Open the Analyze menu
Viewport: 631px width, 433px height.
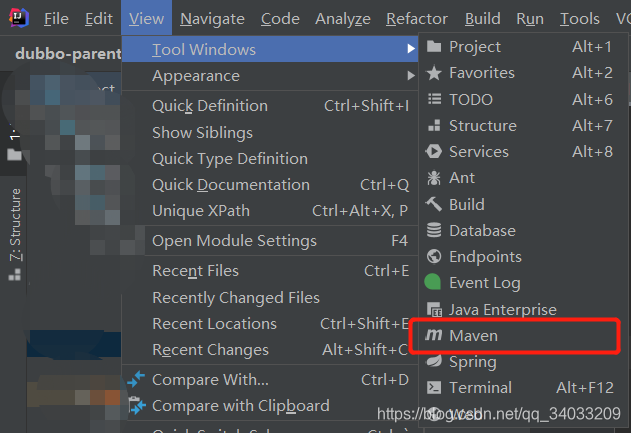[x=343, y=19]
